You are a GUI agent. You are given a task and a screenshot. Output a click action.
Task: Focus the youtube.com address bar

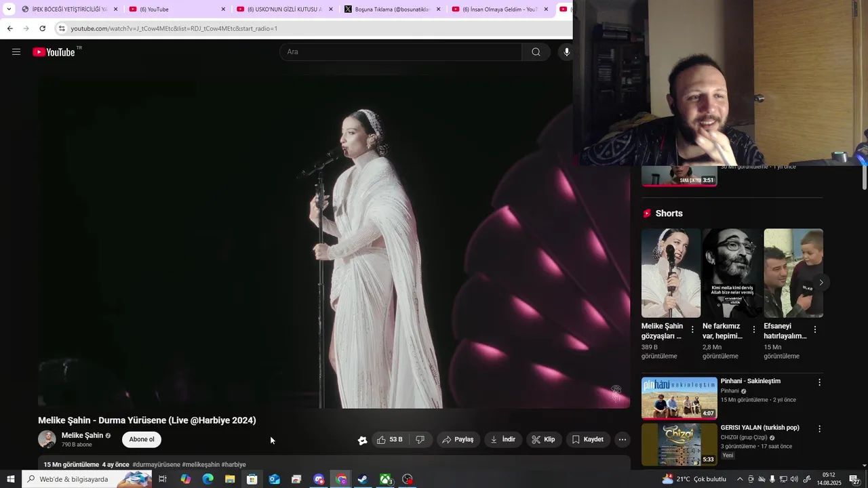[x=312, y=28]
